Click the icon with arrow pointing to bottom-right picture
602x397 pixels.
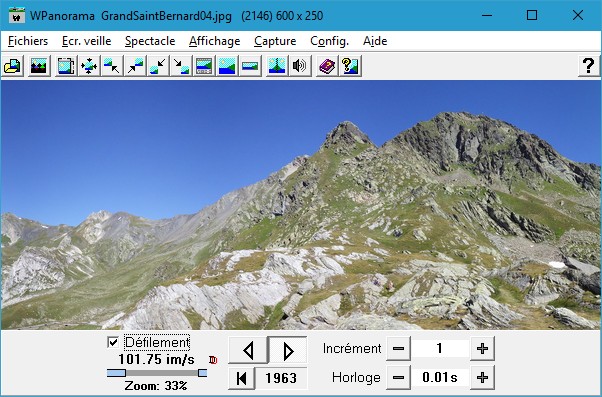(181, 66)
